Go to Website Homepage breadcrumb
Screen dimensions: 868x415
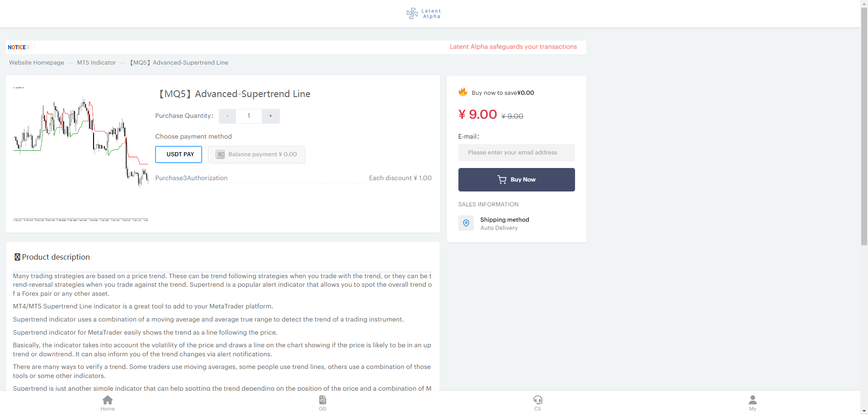pos(37,63)
